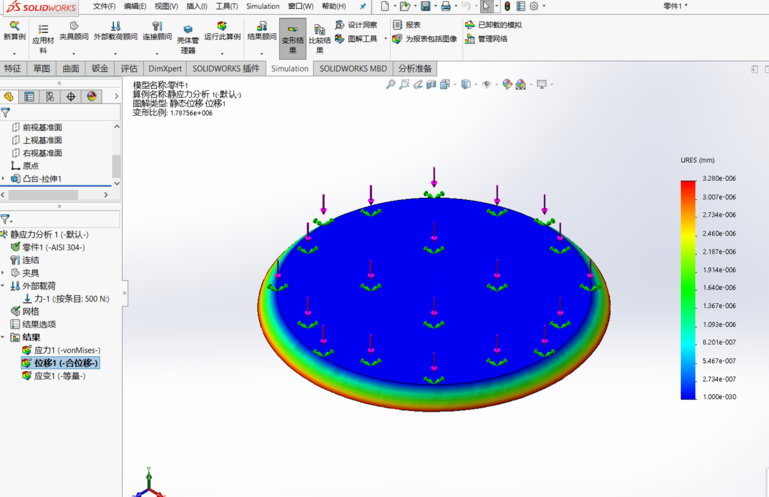
Task: Click the Rebuild traffic light icon
Action: (x=507, y=6)
